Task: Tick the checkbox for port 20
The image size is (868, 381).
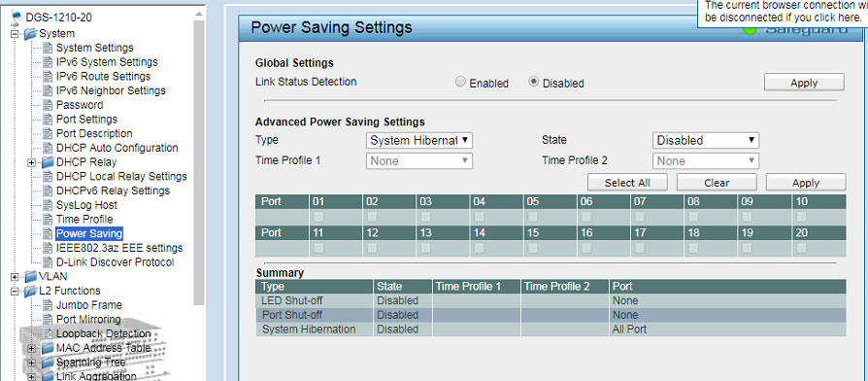Action: coord(802,248)
